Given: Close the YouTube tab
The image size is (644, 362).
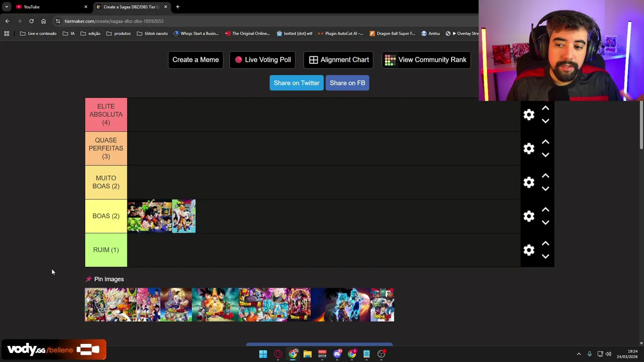Looking at the screenshot, I should pyautogui.click(x=86, y=7).
